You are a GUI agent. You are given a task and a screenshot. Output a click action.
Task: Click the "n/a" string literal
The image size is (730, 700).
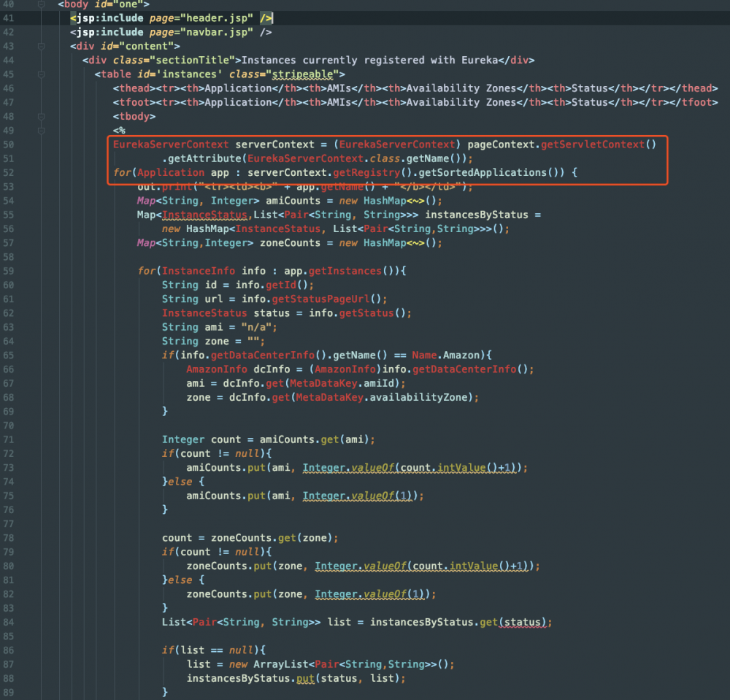[x=256, y=327]
